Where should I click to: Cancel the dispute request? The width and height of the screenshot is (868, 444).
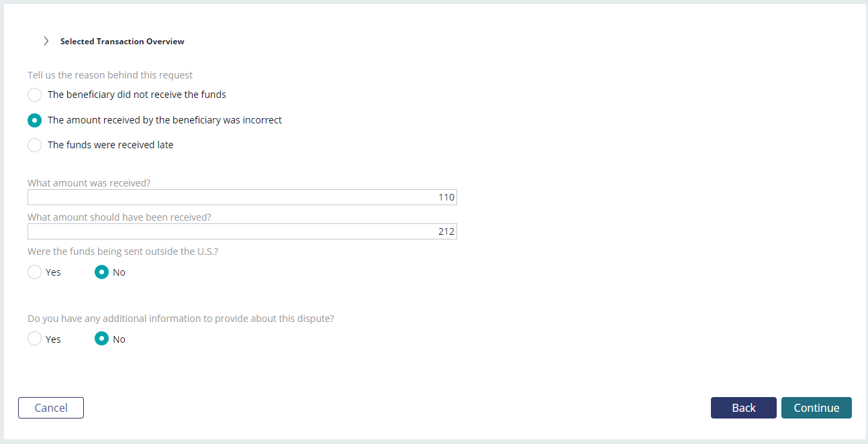51,408
